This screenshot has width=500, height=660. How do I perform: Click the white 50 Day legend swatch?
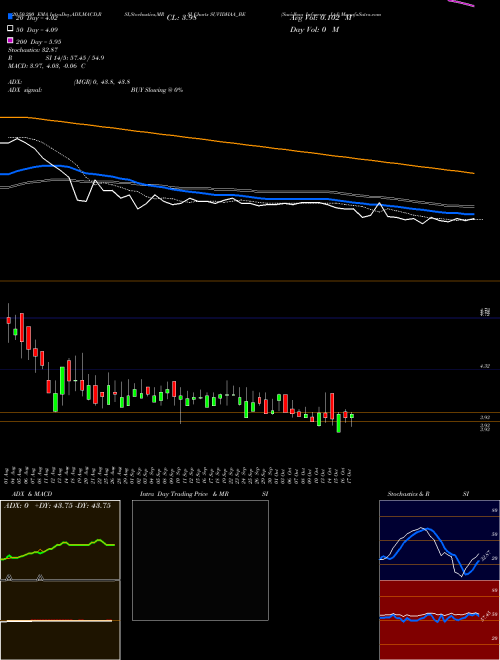[10, 29]
